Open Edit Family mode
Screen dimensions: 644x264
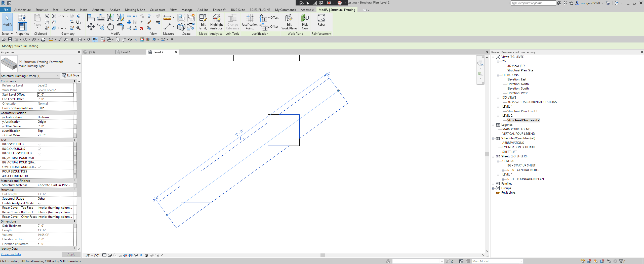point(203,22)
